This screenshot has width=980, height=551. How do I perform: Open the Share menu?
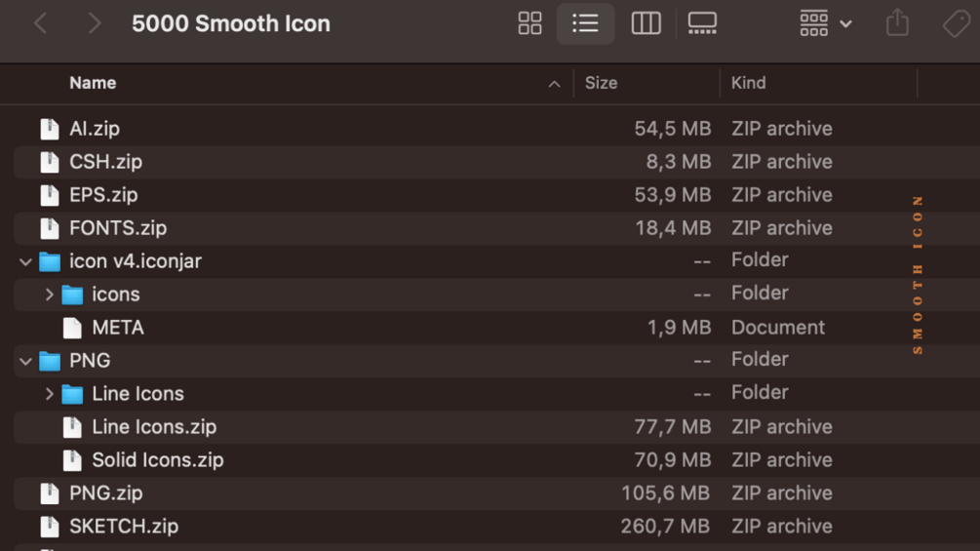pos(897,23)
